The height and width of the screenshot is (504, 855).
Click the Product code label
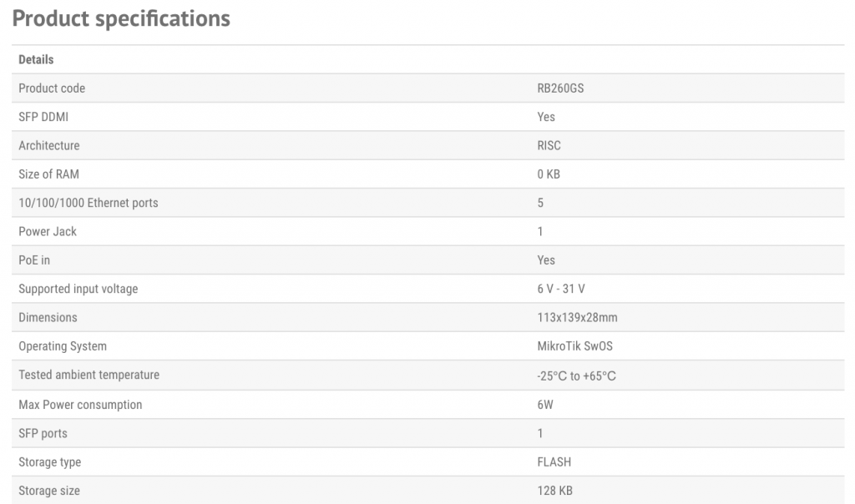pos(52,88)
